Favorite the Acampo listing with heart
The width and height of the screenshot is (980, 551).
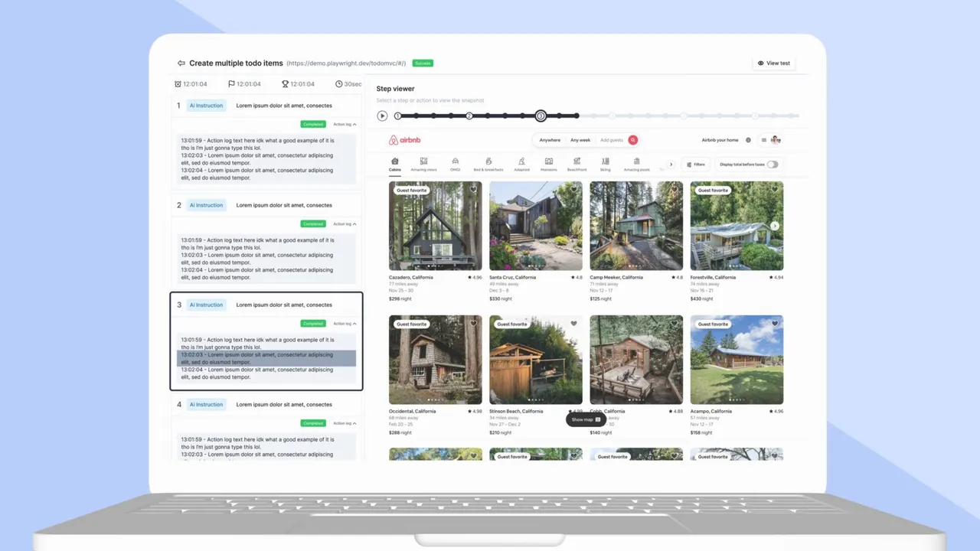click(x=774, y=324)
